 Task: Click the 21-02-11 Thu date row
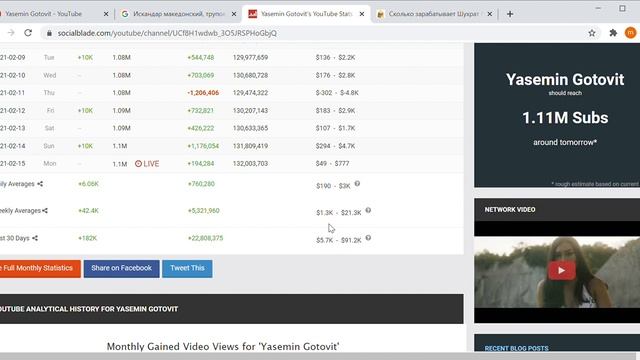231,93
